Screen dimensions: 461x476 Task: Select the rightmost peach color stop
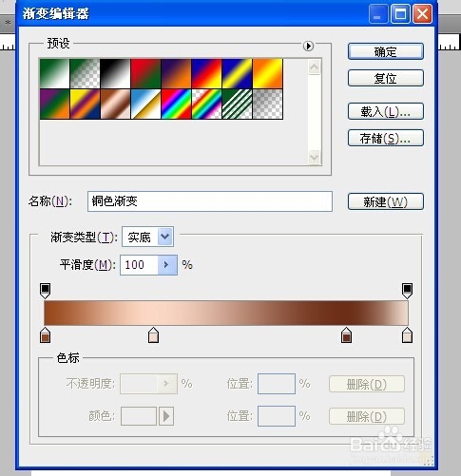407,335
